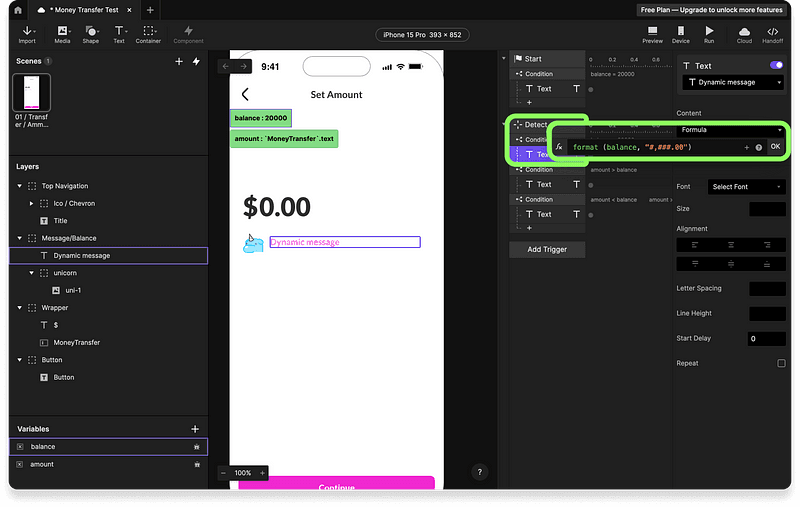
Task: Collapse the Message/Balance layer group
Action: [19, 238]
